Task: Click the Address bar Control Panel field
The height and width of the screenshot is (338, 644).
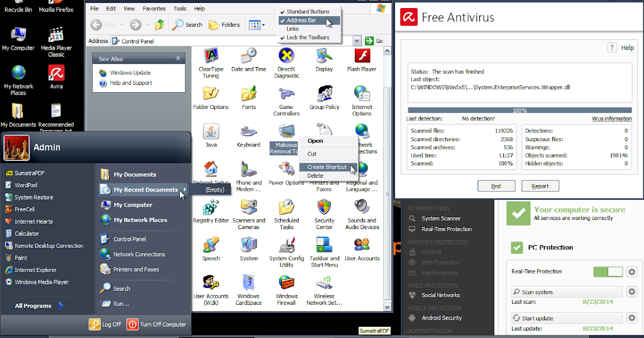Action: 231,41
